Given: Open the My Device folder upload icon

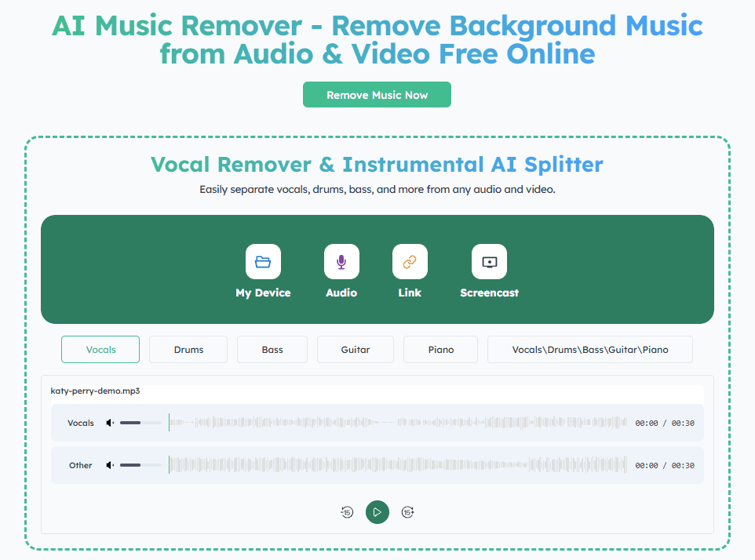Looking at the screenshot, I should [263, 262].
